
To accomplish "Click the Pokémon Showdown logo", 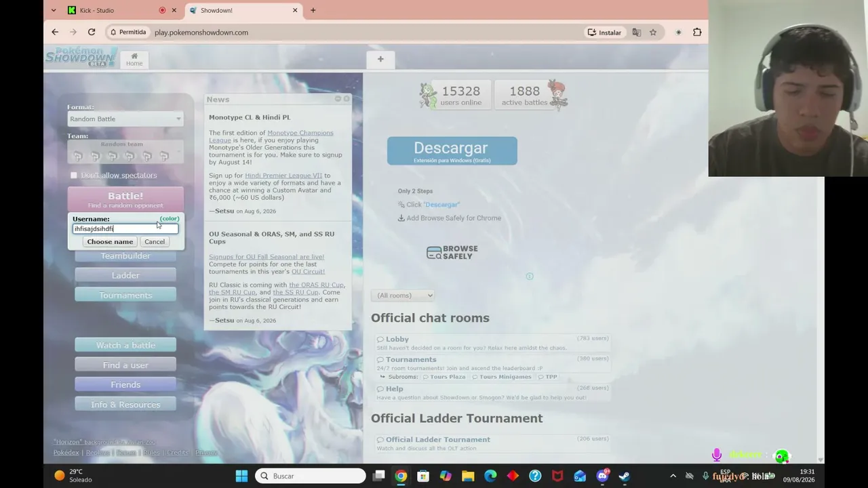I will (81, 57).
